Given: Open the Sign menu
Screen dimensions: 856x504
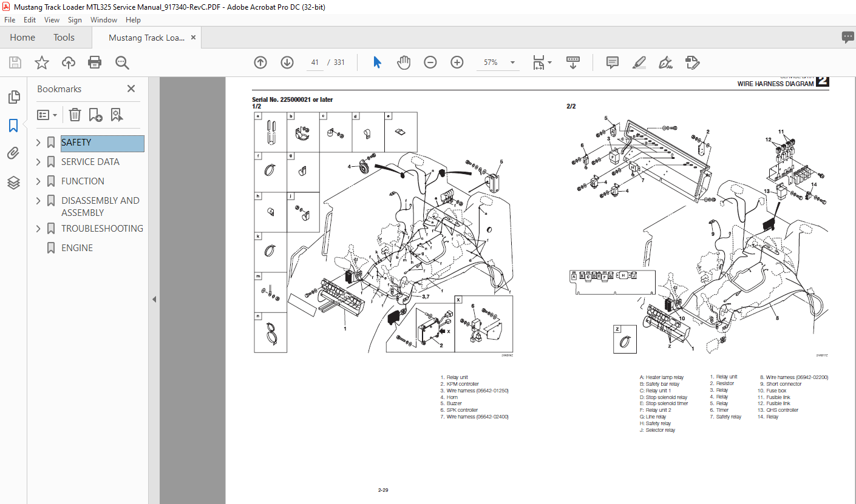Looking at the screenshot, I should coord(75,19).
